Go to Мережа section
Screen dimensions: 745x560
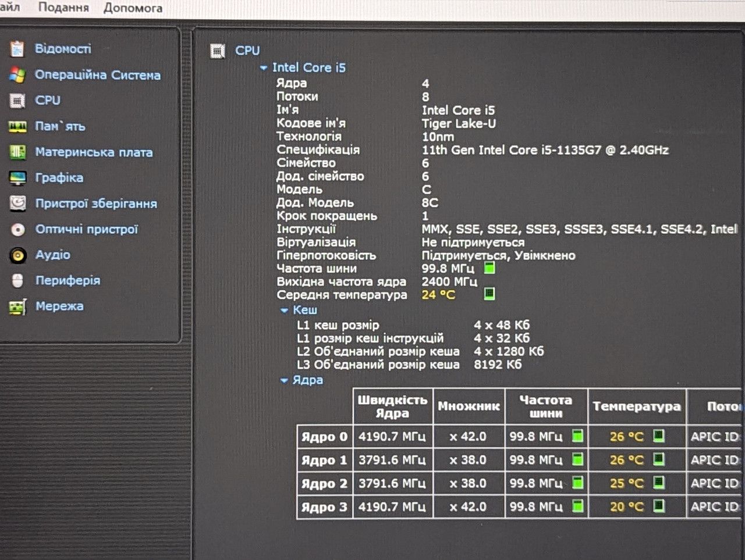(x=59, y=306)
